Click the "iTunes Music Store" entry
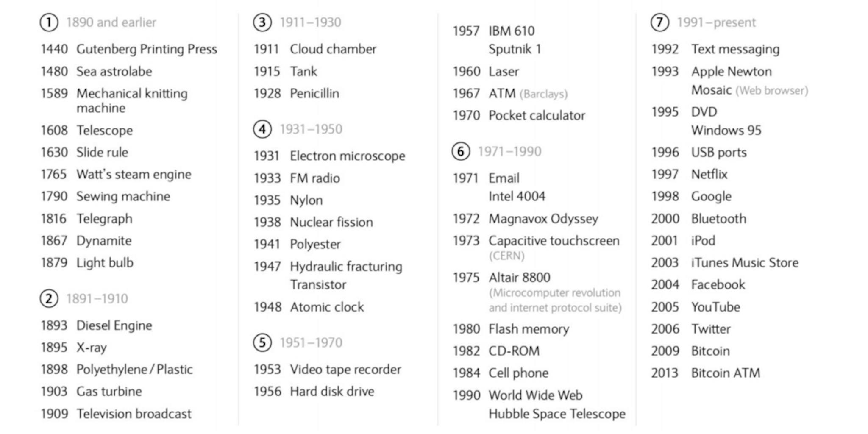 click(x=745, y=263)
